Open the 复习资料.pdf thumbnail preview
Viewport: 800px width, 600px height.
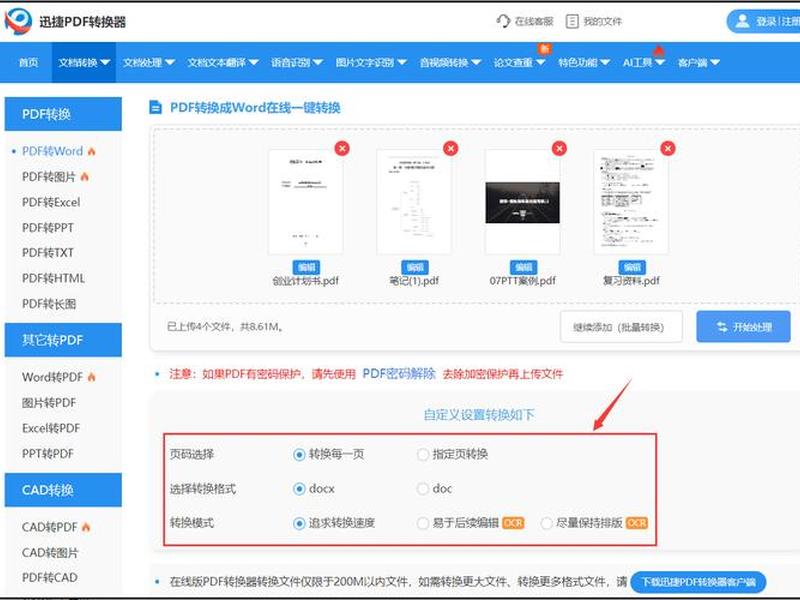tap(631, 202)
